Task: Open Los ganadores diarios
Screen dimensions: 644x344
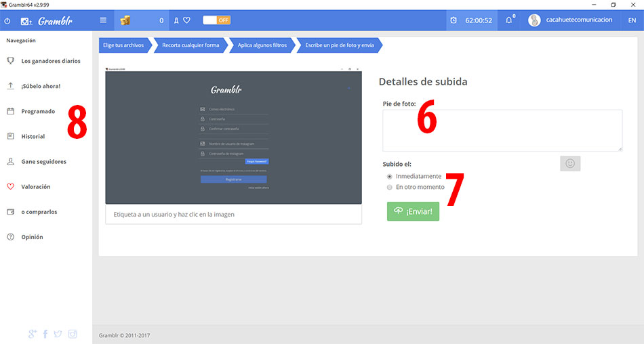Action: [51, 61]
